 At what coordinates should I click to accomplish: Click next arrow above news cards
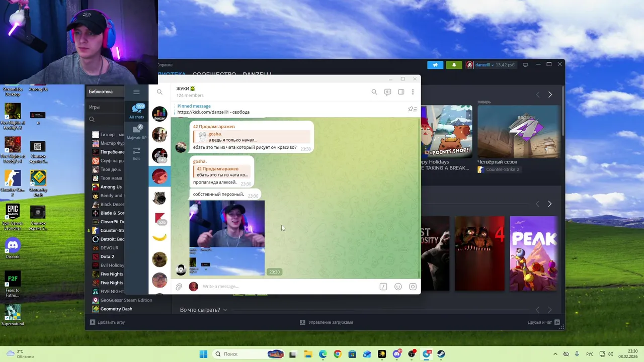click(549, 95)
